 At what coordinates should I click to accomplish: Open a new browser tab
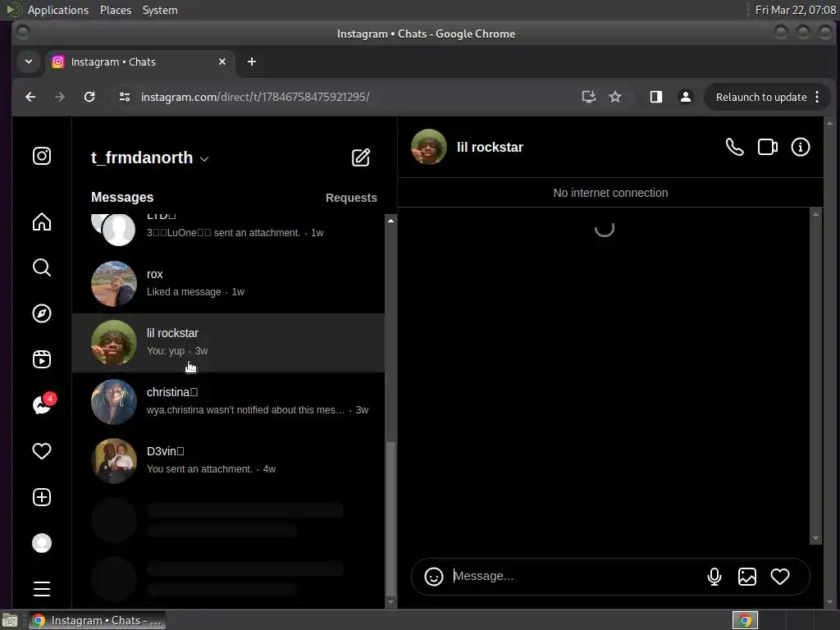[x=251, y=62]
